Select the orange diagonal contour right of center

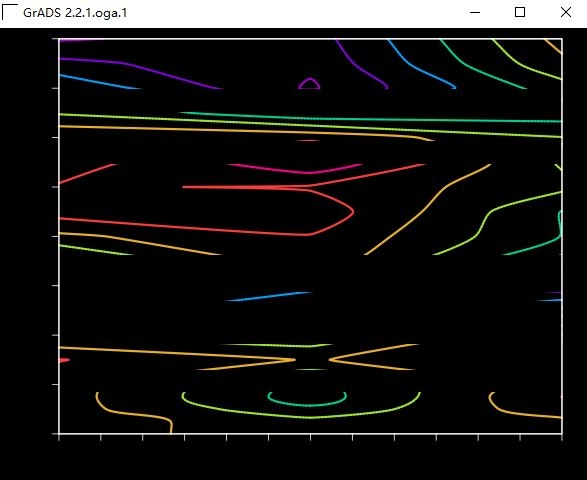pyautogui.click(x=428, y=209)
